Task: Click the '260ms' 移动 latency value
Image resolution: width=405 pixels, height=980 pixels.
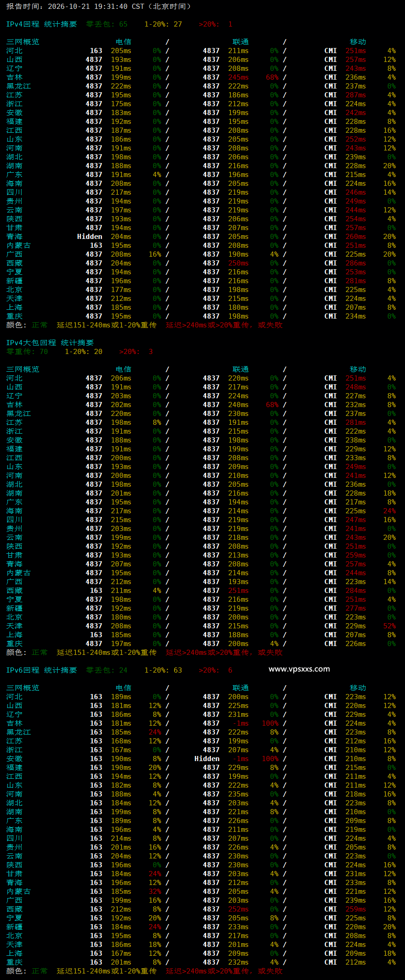Action: (356, 237)
